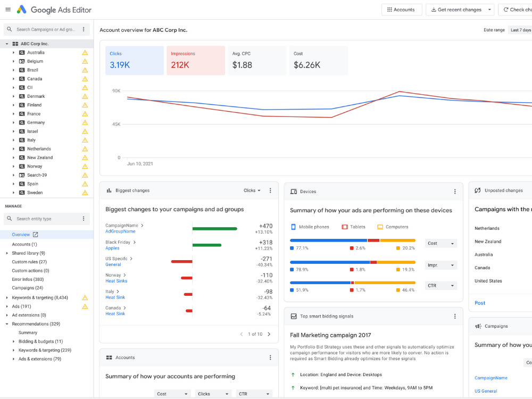Toggle Tablets legend in Devices
Screen dimensions: 532x399
point(354,227)
